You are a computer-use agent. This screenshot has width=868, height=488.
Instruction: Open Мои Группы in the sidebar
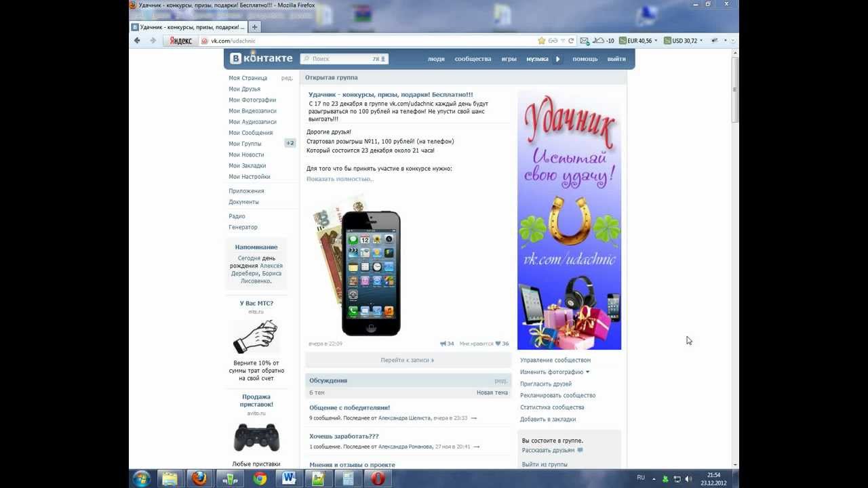click(x=245, y=144)
